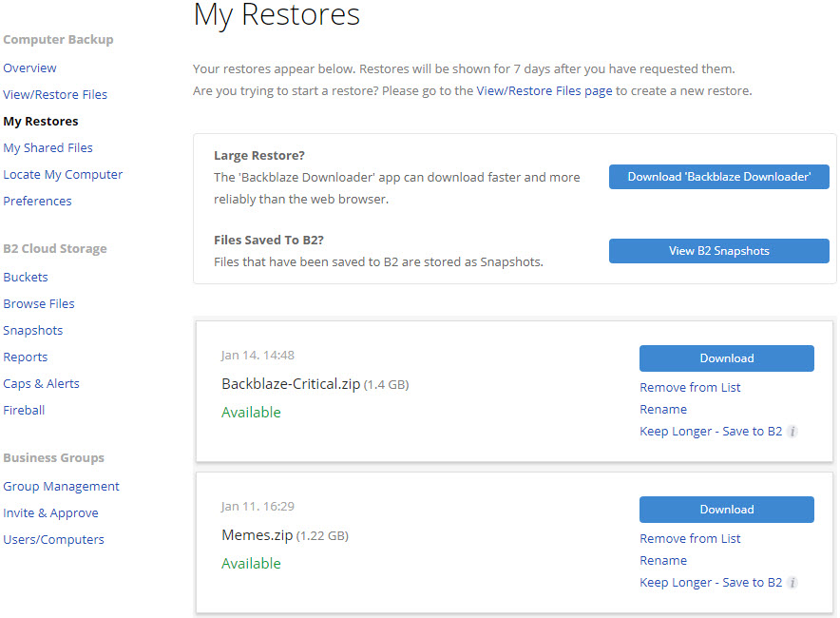
Task: Open Preferences in Computer Backup
Action: pos(37,201)
